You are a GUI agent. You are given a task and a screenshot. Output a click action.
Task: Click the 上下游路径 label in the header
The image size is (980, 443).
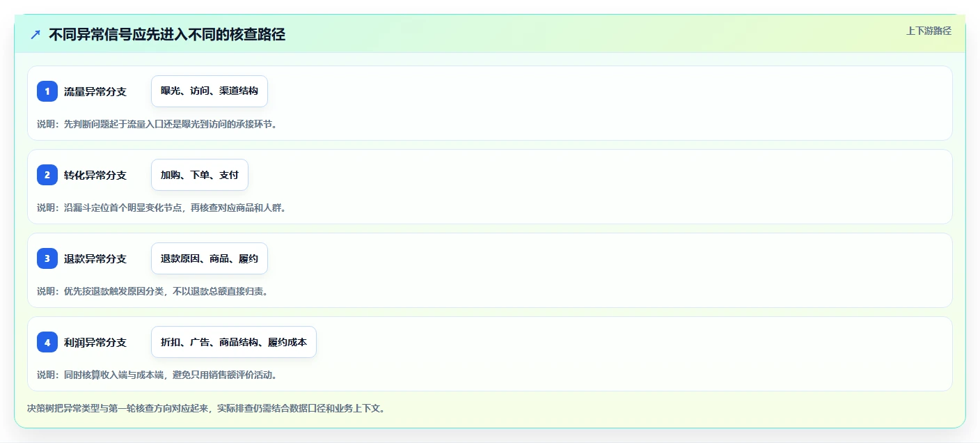coord(928,31)
